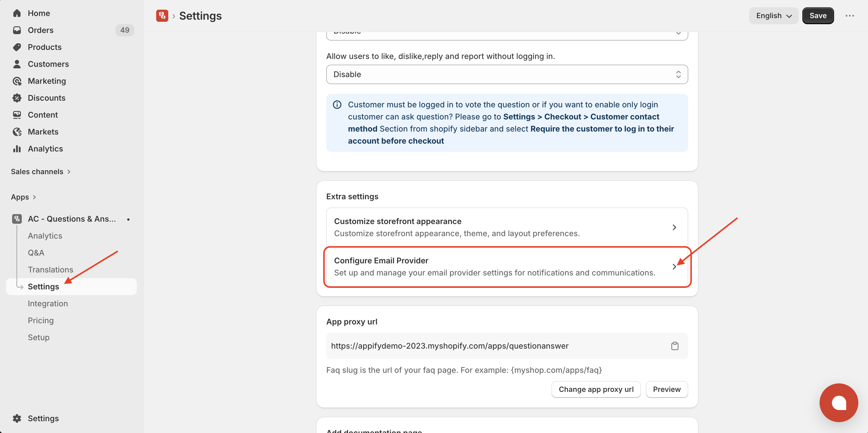The width and height of the screenshot is (868, 433).
Task: Go to the Translations submenu item
Action: click(x=51, y=270)
